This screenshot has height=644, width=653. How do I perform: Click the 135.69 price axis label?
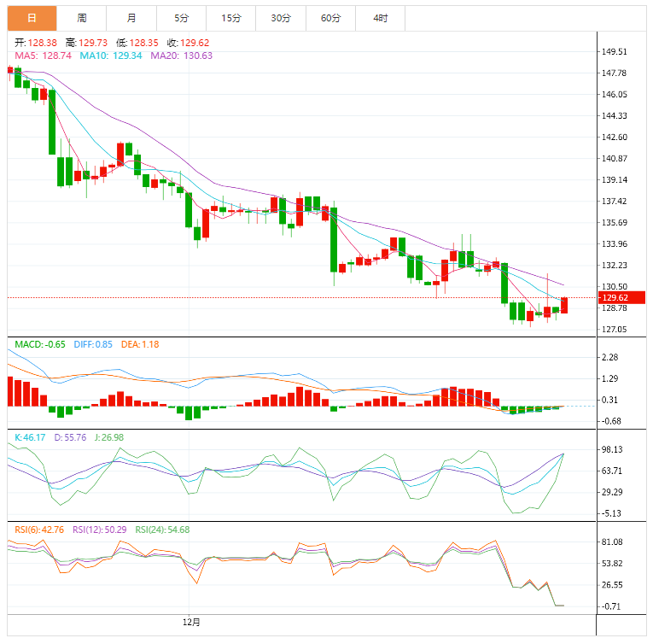(615, 223)
